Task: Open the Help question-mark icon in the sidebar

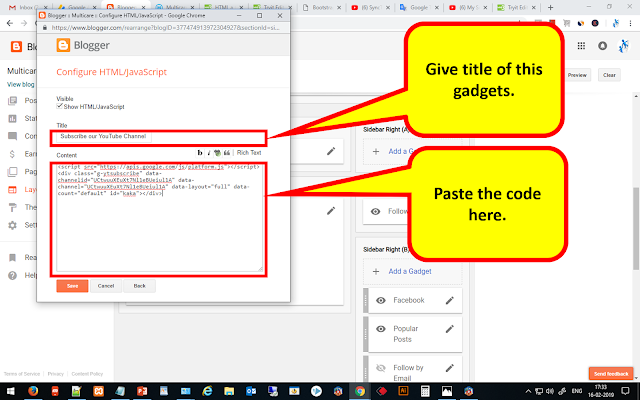Action: coord(13,276)
